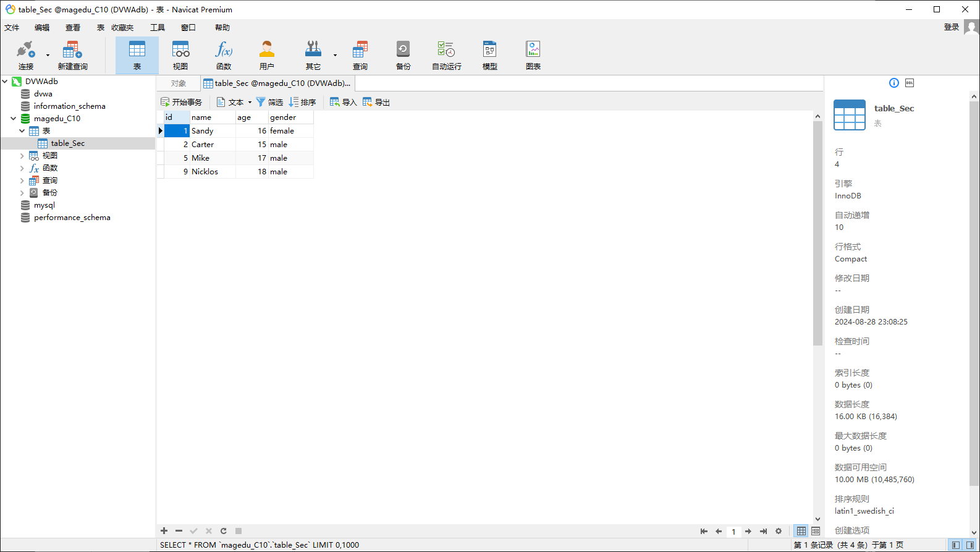Expand the 函数 functions node
This screenshot has width=980, height=552.
pos(22,168)
